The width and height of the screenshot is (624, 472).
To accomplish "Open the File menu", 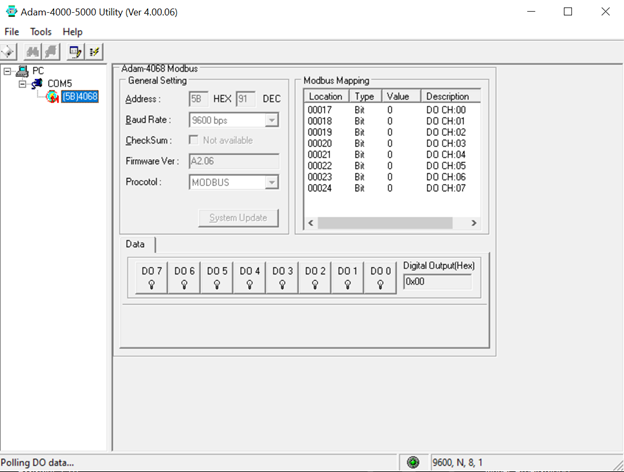I will click(x=12, y=32).
